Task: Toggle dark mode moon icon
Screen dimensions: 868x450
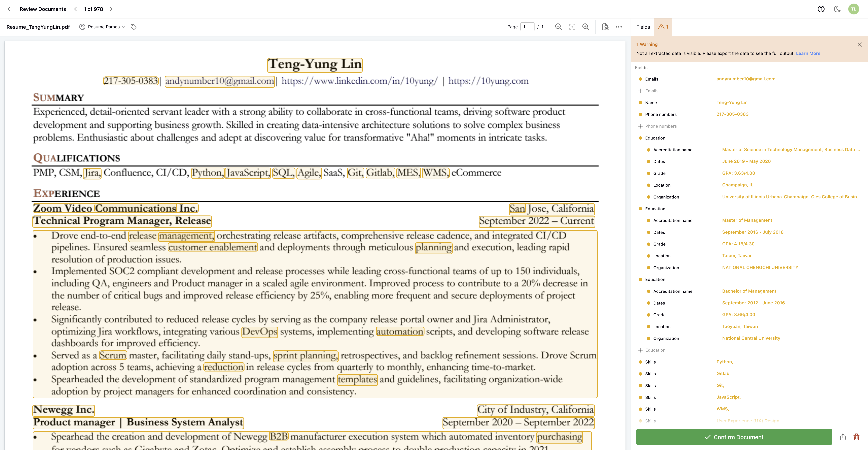Action: point(837,9)
